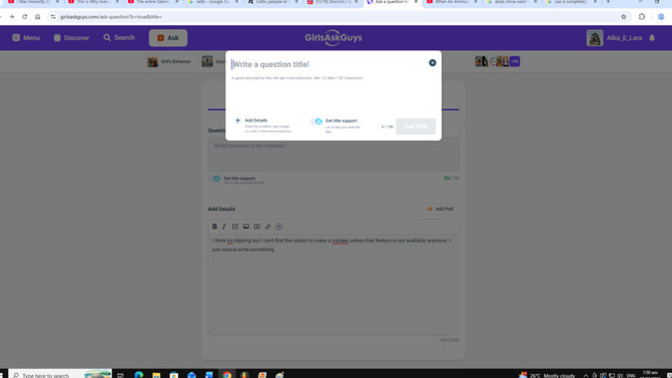Click the Ask button in the header

tap(168, 38)
